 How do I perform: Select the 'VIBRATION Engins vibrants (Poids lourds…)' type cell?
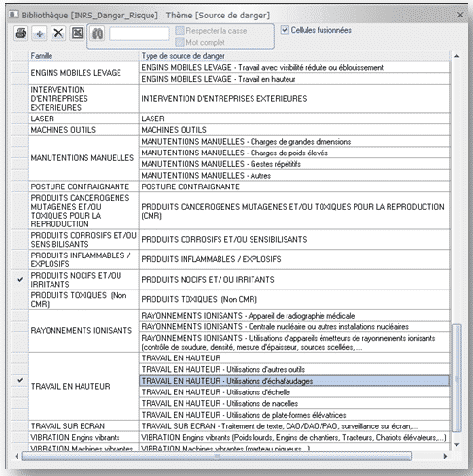(294, 437)
